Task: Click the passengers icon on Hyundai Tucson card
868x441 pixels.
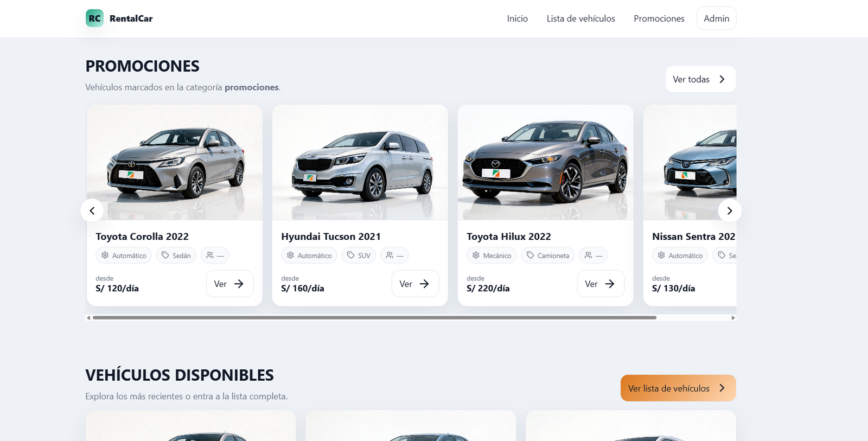Action: pos(390,255)
